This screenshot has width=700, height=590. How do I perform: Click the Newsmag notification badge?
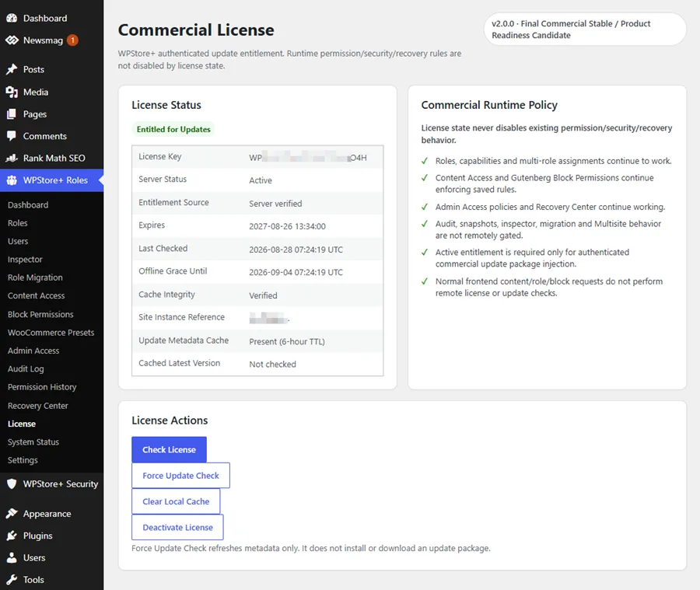pos(73,40)
